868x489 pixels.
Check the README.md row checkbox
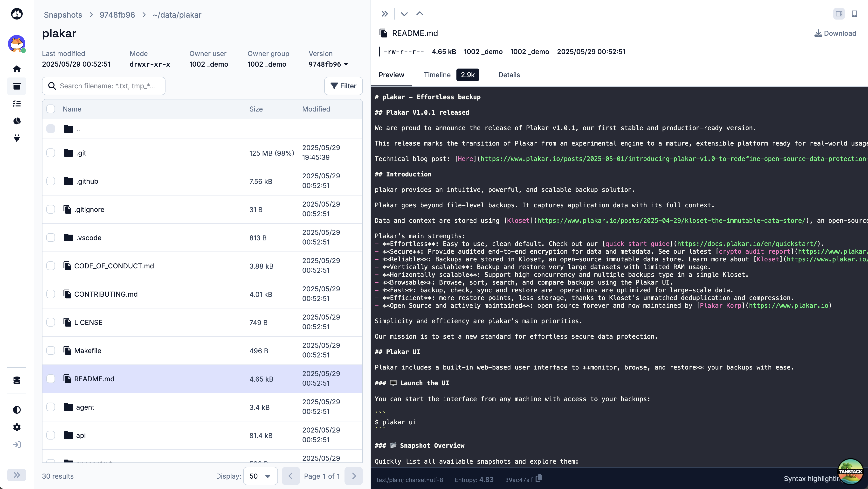point(51,379)
